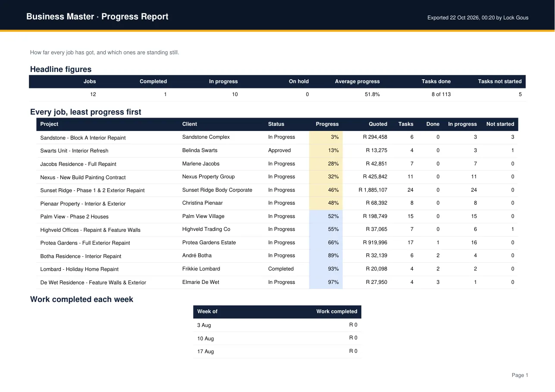Click the Quoted column header
Screen dimensions: 555x392
[x=378, y=124]
